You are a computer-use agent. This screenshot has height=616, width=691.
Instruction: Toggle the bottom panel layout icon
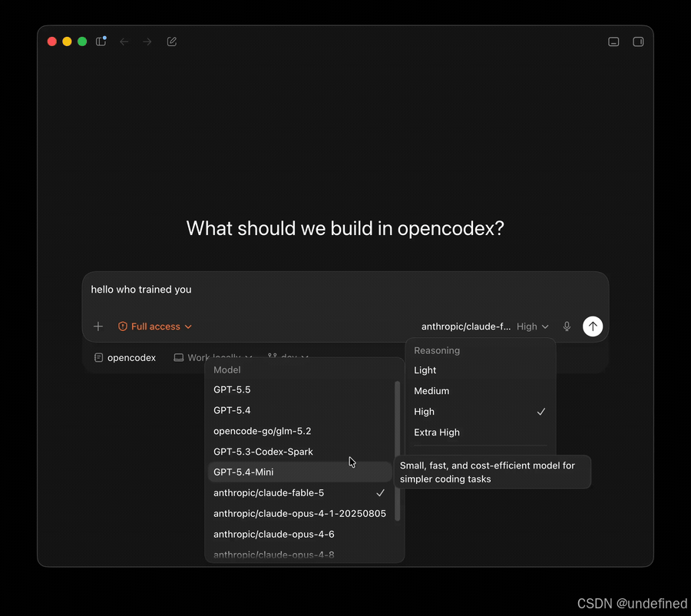coord(613,41)
